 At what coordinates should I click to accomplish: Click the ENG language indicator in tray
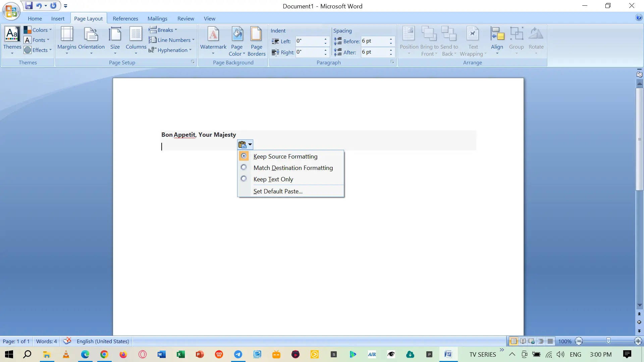pos(576,354)
